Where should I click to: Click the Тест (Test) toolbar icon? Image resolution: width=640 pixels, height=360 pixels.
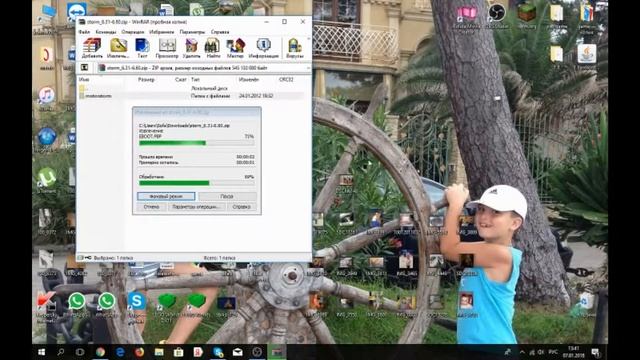pyautogui.click(x=142, y=48)
